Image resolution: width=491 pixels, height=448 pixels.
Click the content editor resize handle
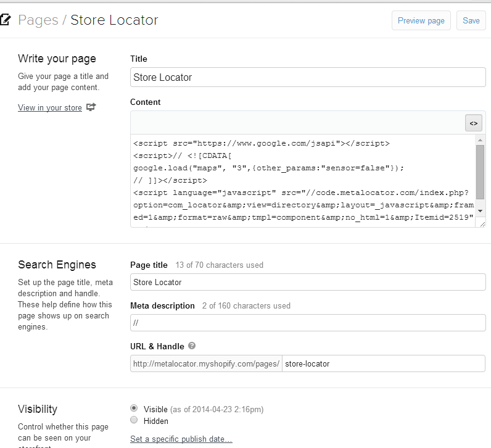[x=482, y=223]
